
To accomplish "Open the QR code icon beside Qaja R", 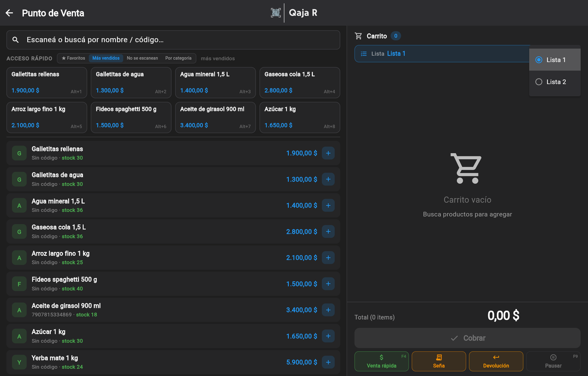I will (276, 13).
